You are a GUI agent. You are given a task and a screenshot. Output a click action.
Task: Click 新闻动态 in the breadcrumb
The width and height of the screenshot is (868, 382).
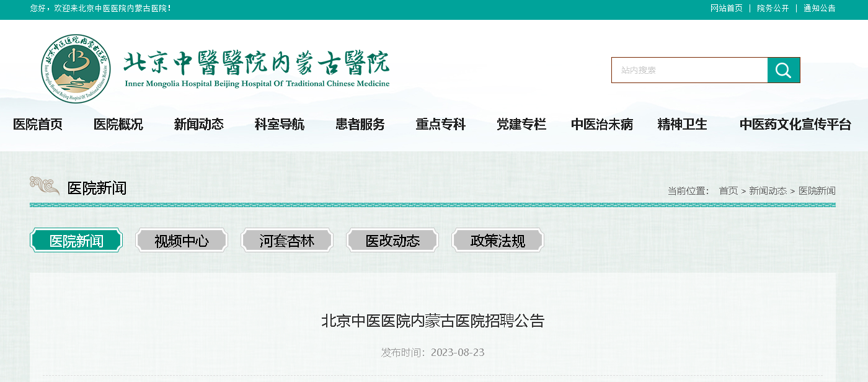tap(768, 191)
